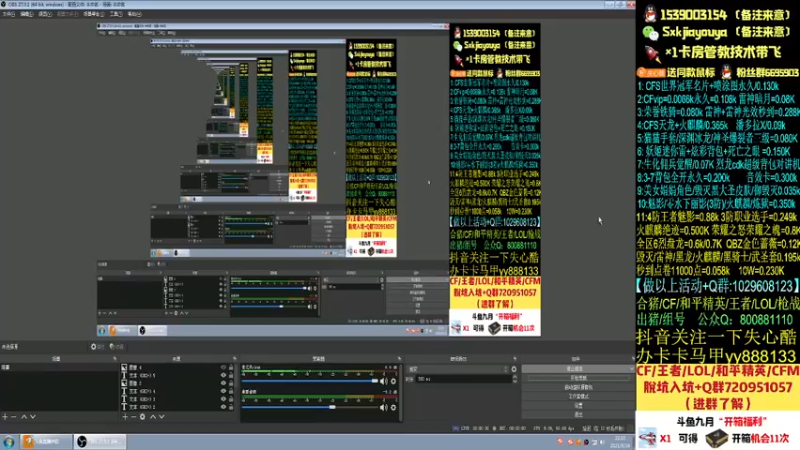The image size is (800, 450).
Task: Click the 退出 exit button in controls
Action: (578, 415)
